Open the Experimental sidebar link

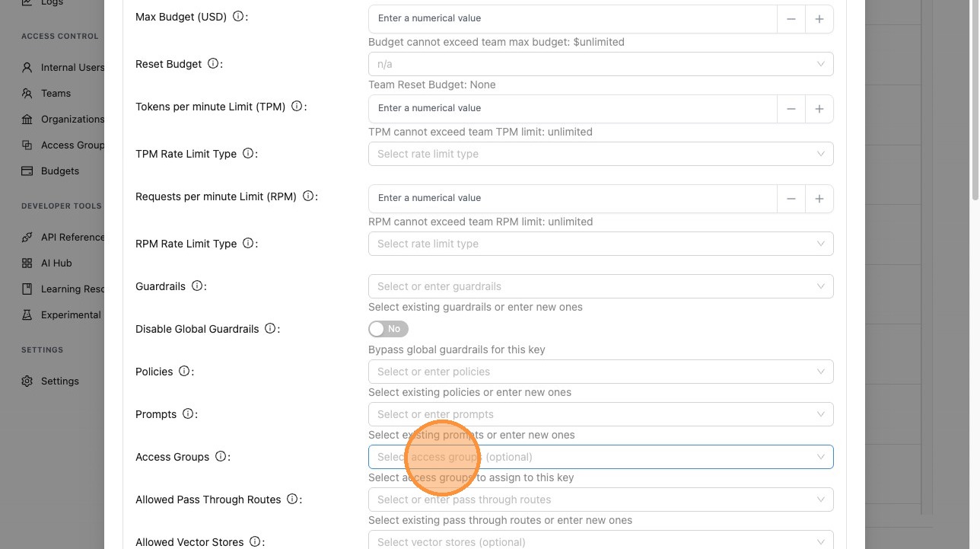pos(71,314)
